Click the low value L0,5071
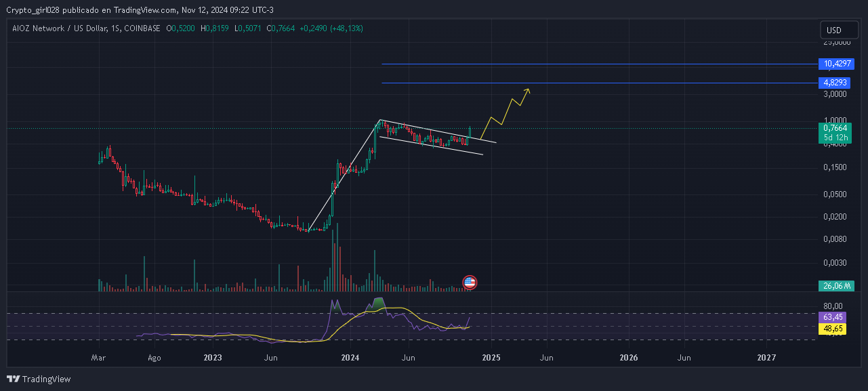868x391 pixels. [x=249, y=28]
